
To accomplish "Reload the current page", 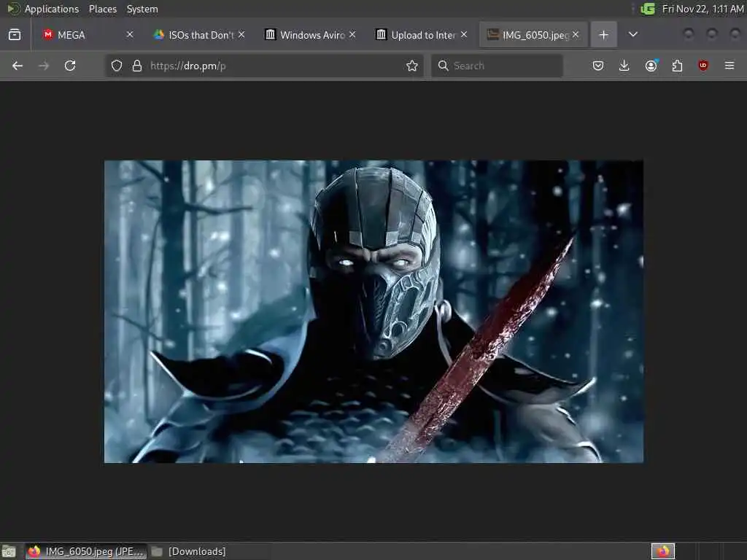I will 70,66.
